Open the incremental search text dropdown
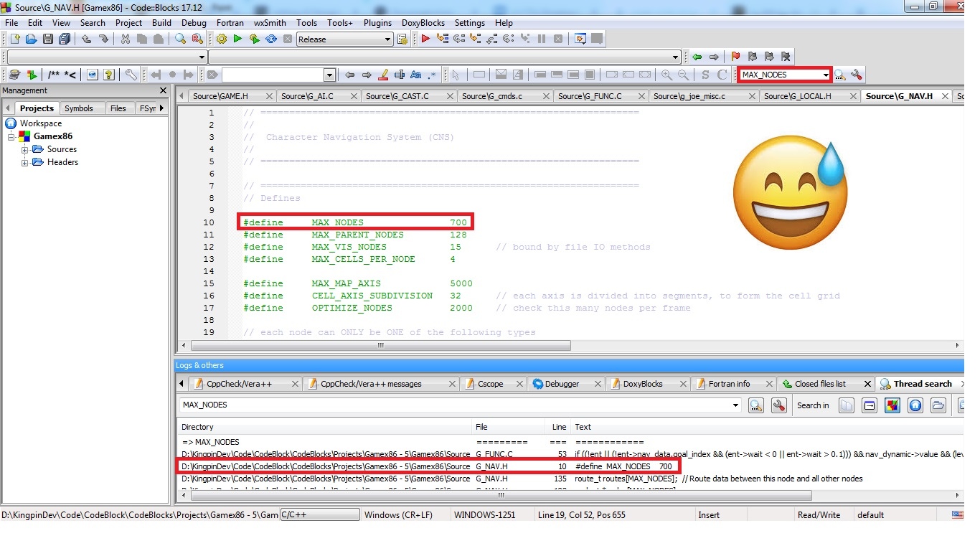 click(x=330, y=75)
